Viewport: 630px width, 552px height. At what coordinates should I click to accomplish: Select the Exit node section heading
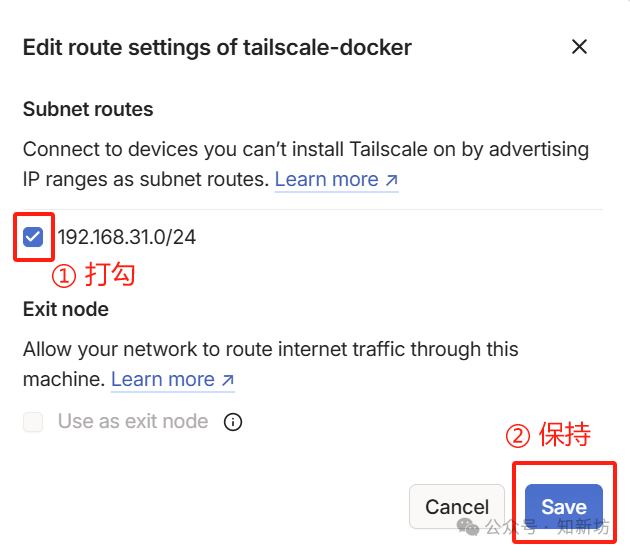click(66, 309)
